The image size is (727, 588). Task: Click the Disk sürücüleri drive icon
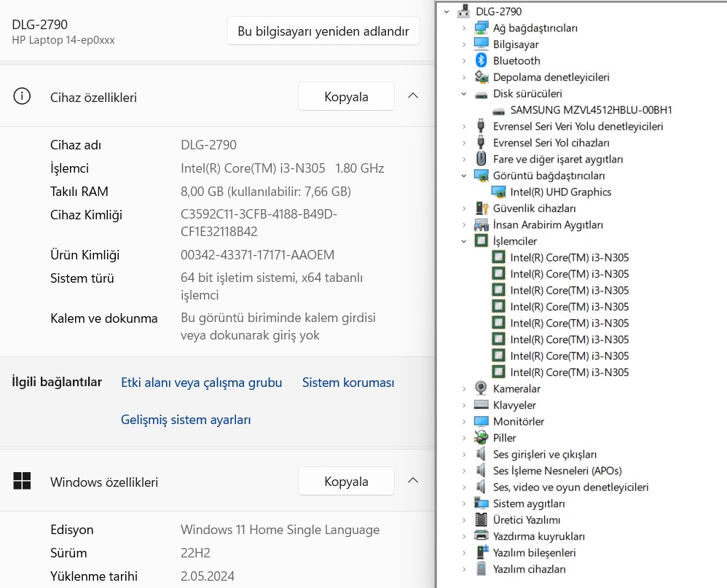(482, 94)
